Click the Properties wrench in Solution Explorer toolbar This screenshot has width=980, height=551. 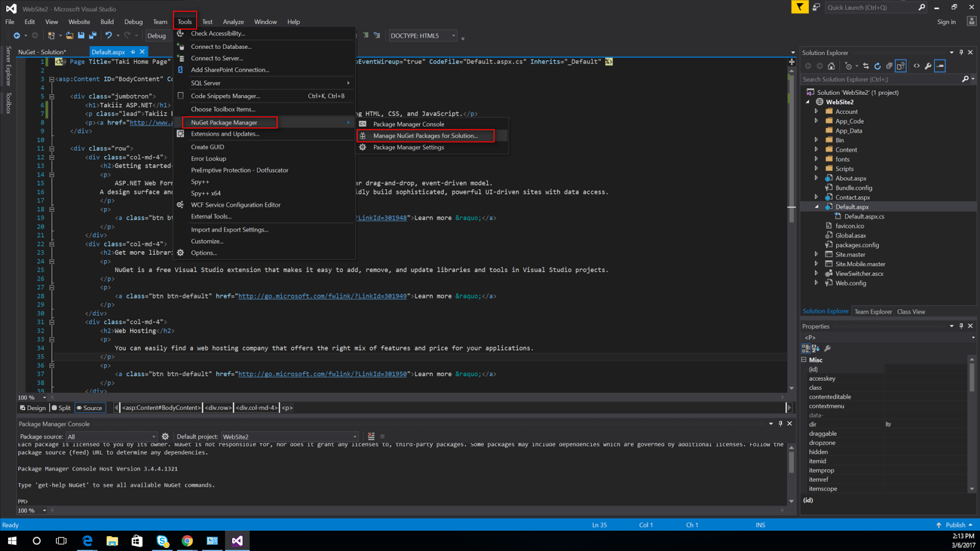click(x=928, y=66)
